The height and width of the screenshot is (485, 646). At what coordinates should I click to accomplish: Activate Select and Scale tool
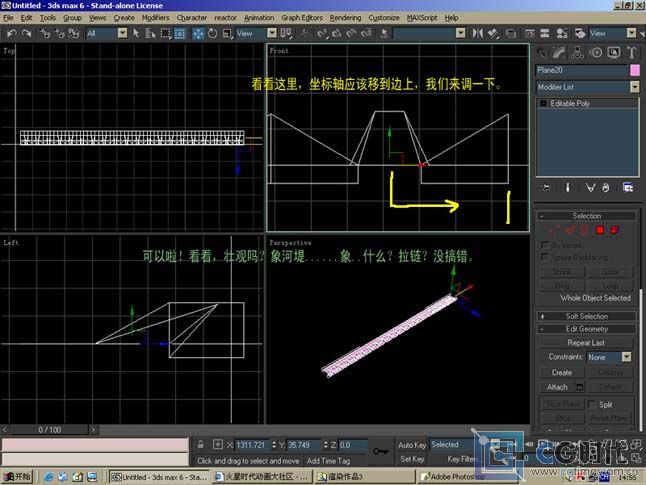pos(227,33)
